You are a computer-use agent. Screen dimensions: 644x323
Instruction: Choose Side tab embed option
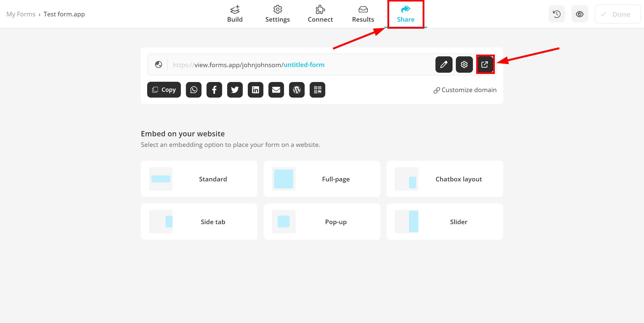(199, 222)
